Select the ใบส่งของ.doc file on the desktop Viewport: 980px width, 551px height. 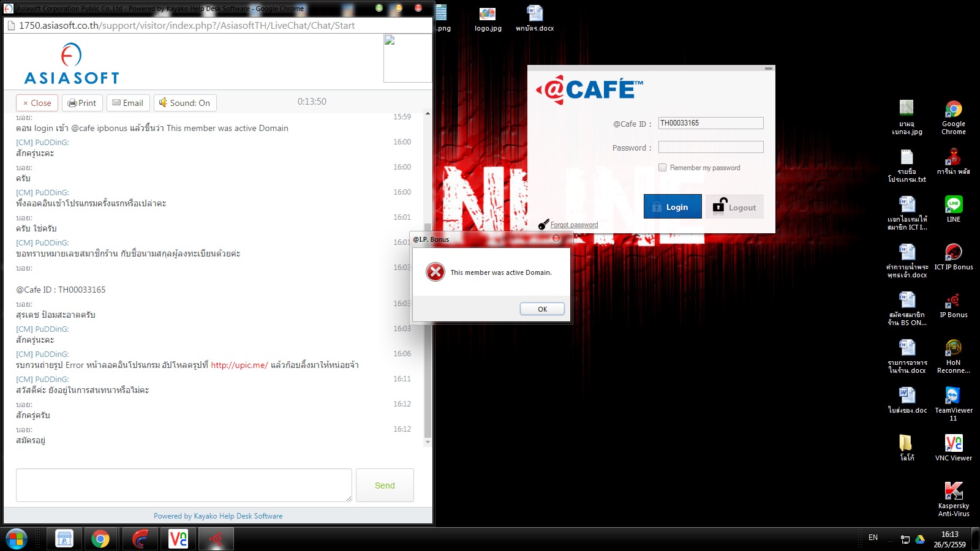tap(907, 400)
